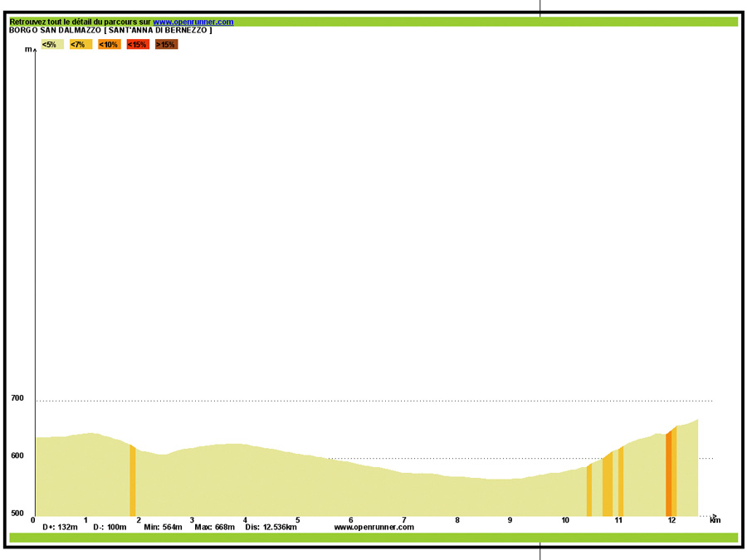Click the 9 km tick label

pos(510,520)
